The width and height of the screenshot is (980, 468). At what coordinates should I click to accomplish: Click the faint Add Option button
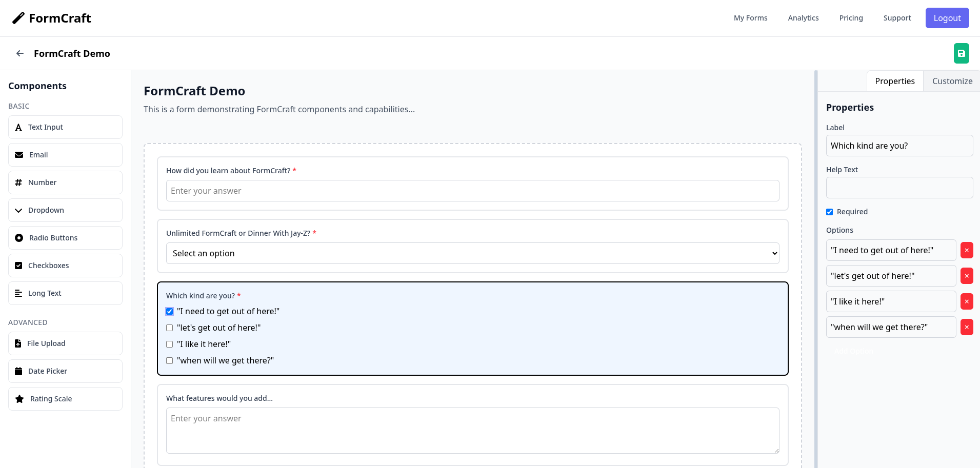(853, 351)
